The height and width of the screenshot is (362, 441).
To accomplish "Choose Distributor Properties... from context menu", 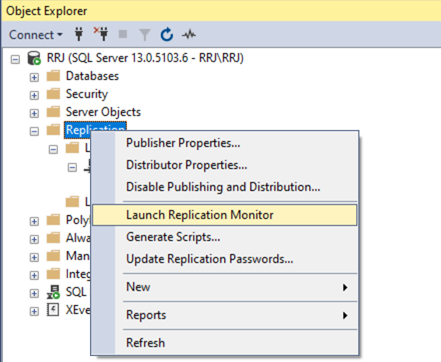I will click(x=225, y=165).
